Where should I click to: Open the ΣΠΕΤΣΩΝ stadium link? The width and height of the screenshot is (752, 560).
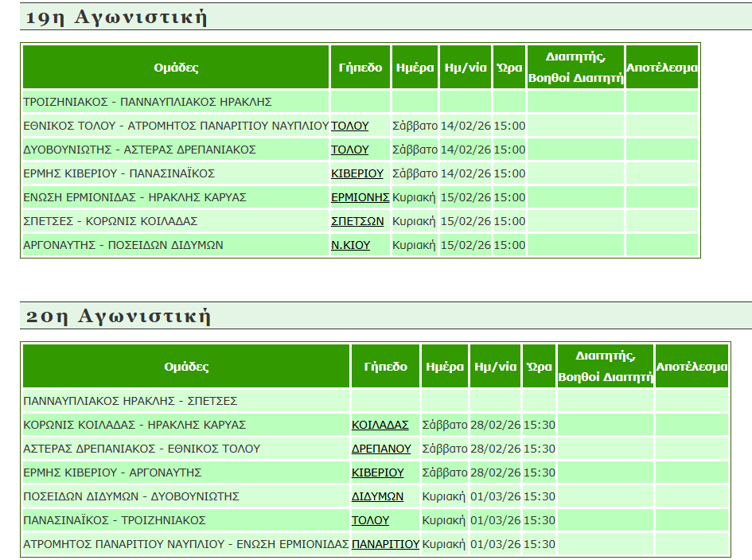[x=357, y=221]
